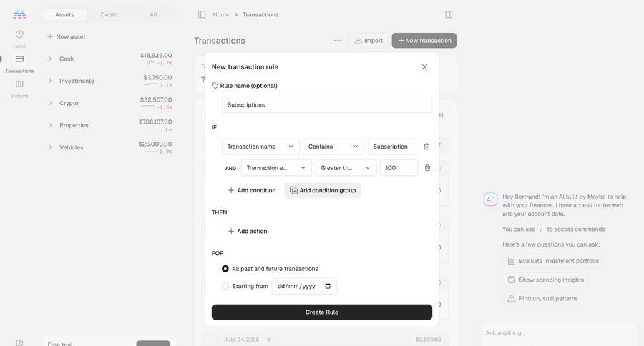
Task: Toggle the left sidebar panel icon
Action: point(202,14)
